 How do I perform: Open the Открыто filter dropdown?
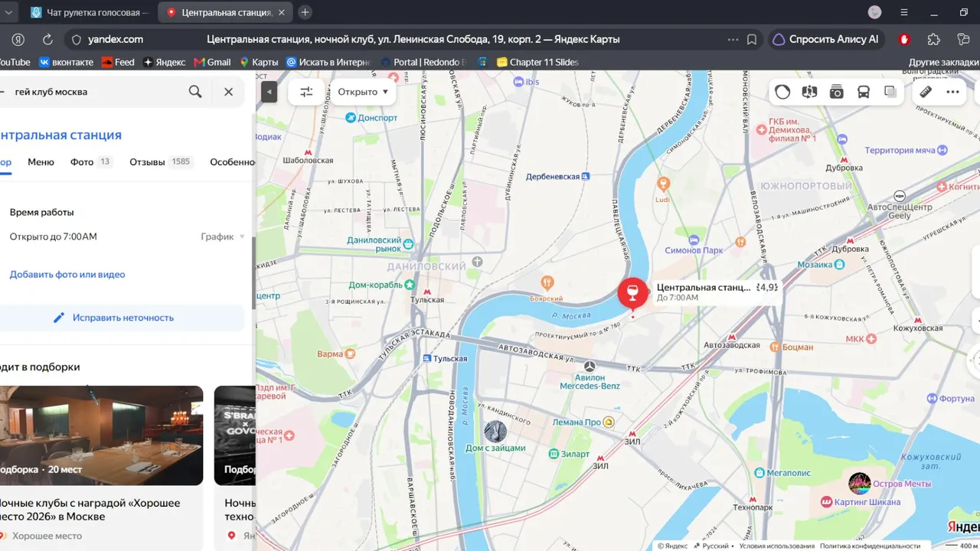363,92
